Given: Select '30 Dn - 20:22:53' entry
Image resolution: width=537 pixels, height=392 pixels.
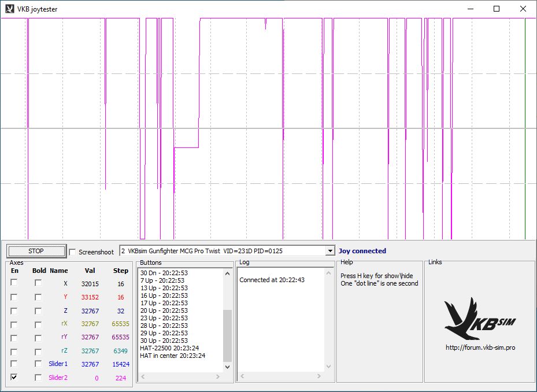Looking at the screenshot, I should pos(164,273).
